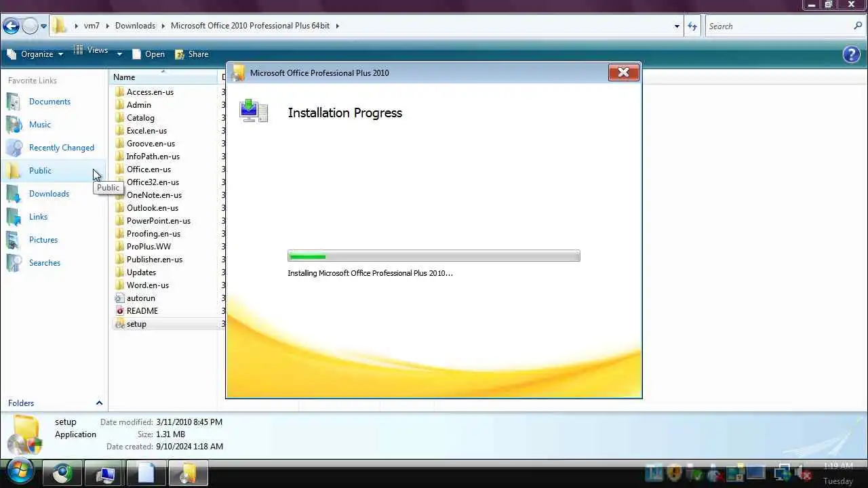Screen dimensions: 868x488
Task: Open recent pages dropdown beside Forward arrow
Action: coord(44,26)
